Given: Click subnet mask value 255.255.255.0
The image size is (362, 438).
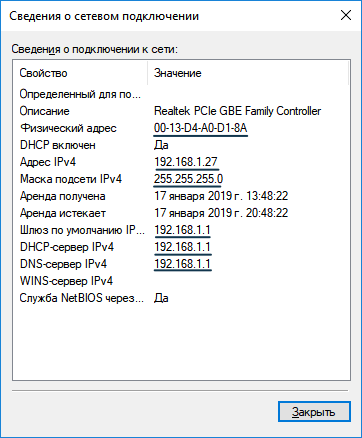Looking at the screenshot, I should click(188, 179).
